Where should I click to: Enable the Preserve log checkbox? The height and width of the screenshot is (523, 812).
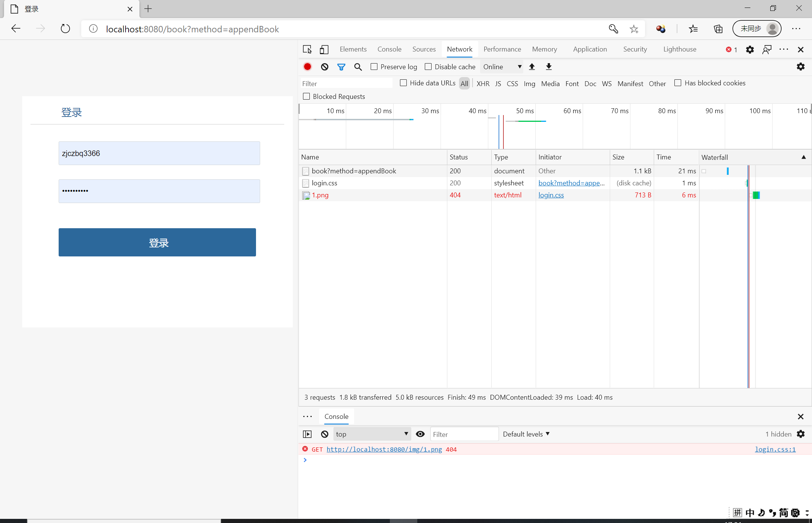374,67
